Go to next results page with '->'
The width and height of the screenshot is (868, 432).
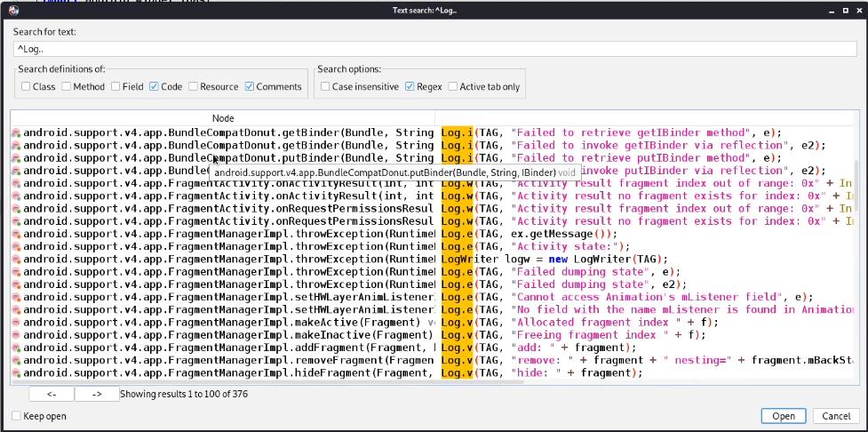[x=97, y=394]
